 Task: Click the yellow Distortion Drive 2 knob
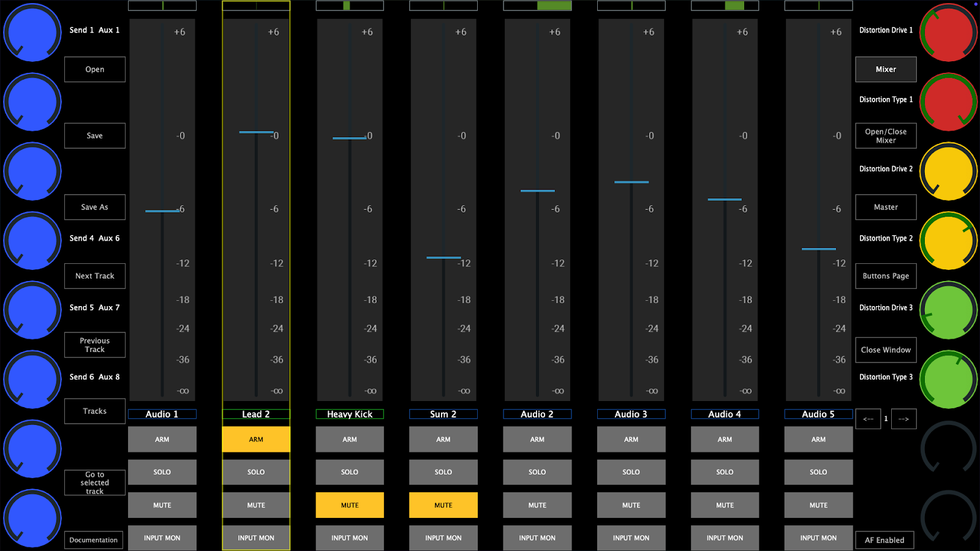click(x=948, y=171)
